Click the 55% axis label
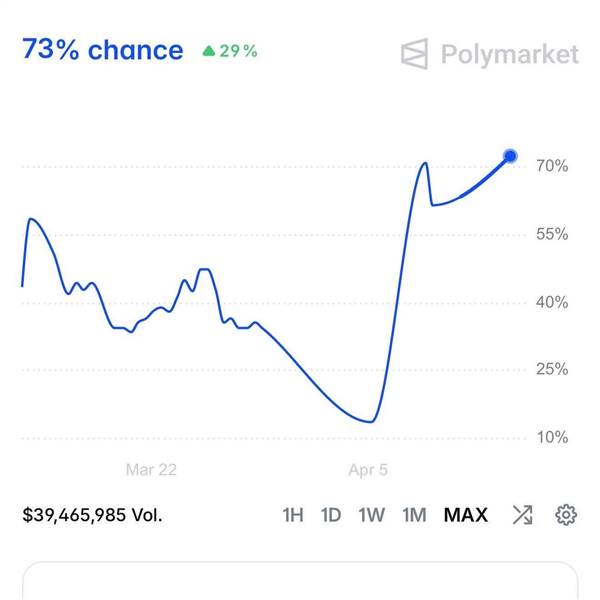The image size is (600, 600). pyautogui.click(x=551, y=234)
